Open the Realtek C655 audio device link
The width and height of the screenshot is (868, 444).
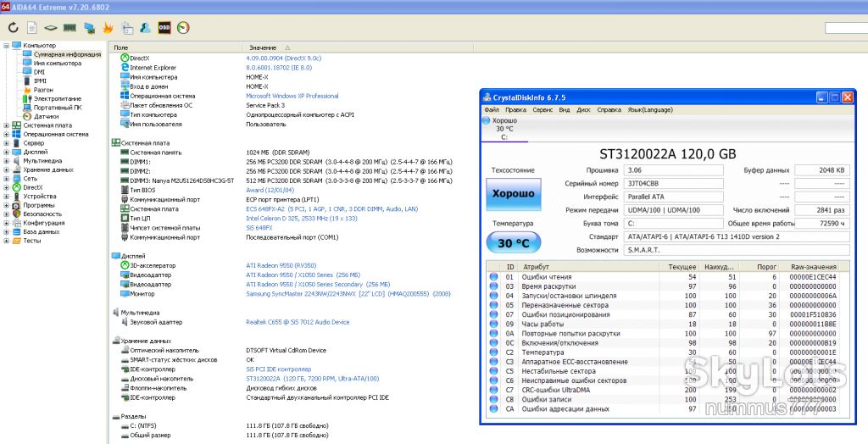pyautogui.click(x=298, y=322)
